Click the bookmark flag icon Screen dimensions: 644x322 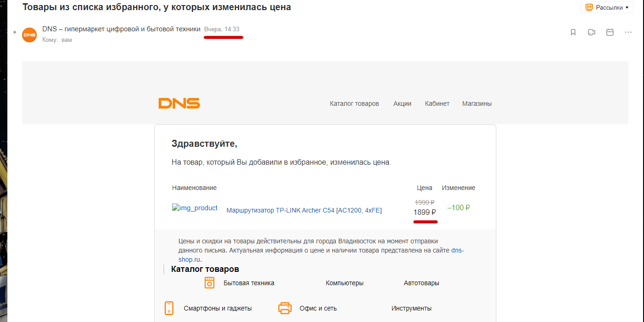point(573,32)
